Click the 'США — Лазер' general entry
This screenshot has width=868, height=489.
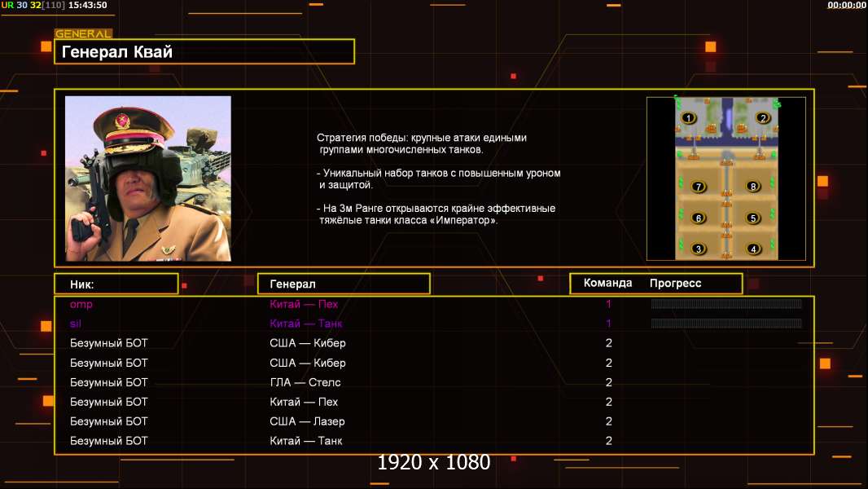click(307, 421)
